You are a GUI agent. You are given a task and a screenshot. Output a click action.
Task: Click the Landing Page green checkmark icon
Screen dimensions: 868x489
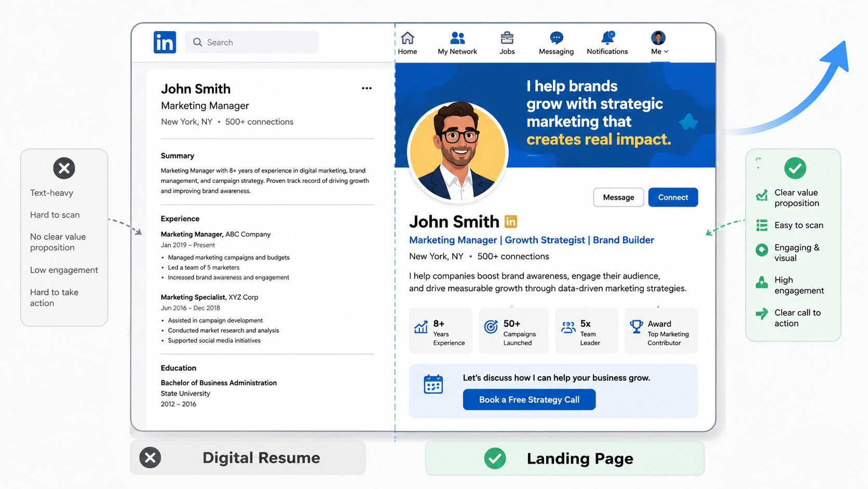click(x=495, y=458)
